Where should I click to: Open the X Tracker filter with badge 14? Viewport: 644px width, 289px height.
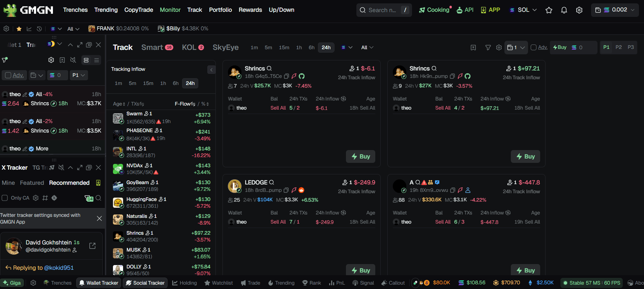pyautogui.click(x=89, y=198)
